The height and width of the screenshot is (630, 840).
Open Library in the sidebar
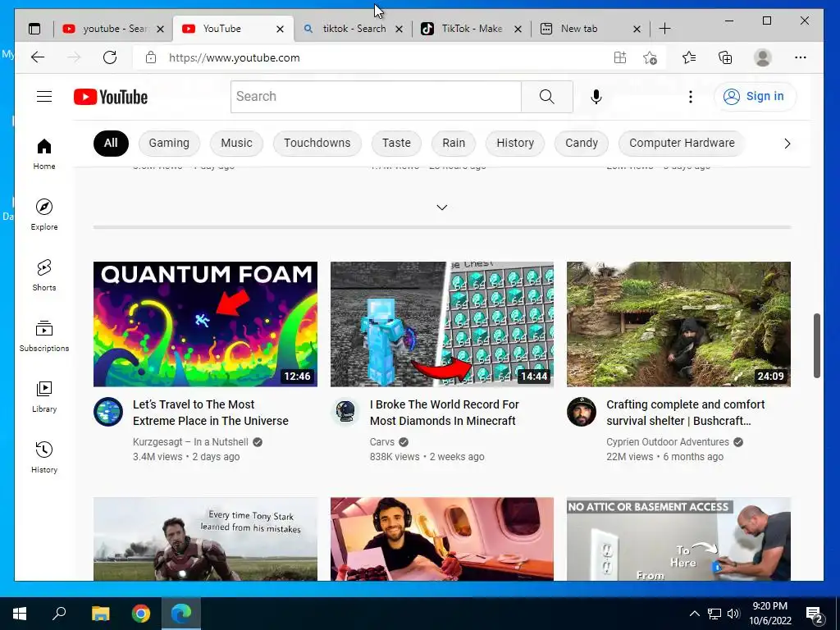tap(44, 396)
